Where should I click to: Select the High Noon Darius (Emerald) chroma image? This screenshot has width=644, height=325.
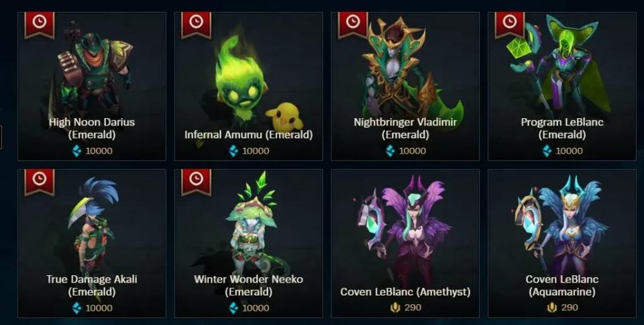92,70
